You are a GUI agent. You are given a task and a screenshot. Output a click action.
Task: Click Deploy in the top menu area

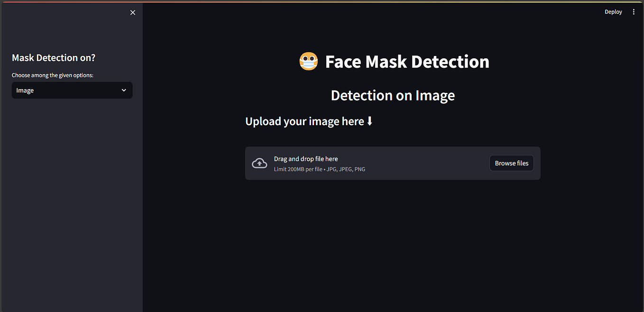click(x=613, y=11)
